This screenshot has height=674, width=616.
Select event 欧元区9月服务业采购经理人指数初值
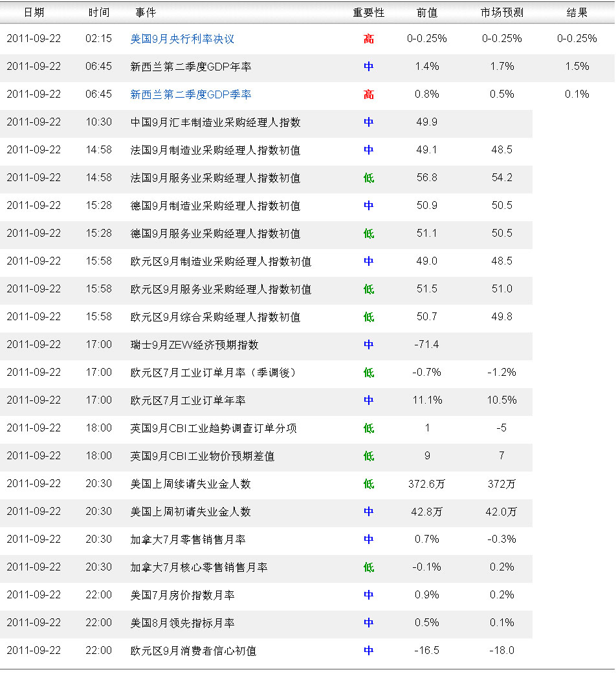221,289
